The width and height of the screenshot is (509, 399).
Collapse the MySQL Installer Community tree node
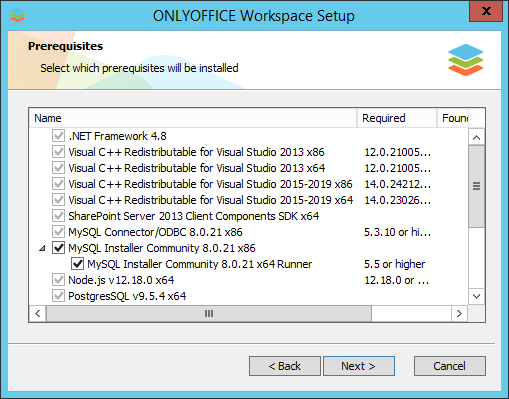(x=42, y=248)
